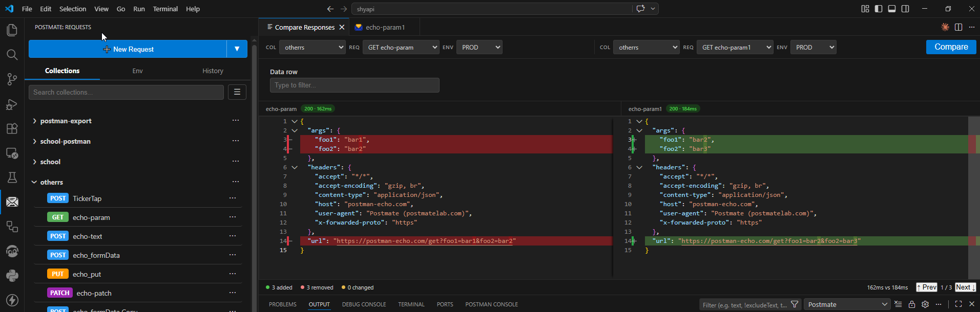The height and width of the screenshot is (312, 980).
Task: Switch to the Env tab
Action: 137,71
